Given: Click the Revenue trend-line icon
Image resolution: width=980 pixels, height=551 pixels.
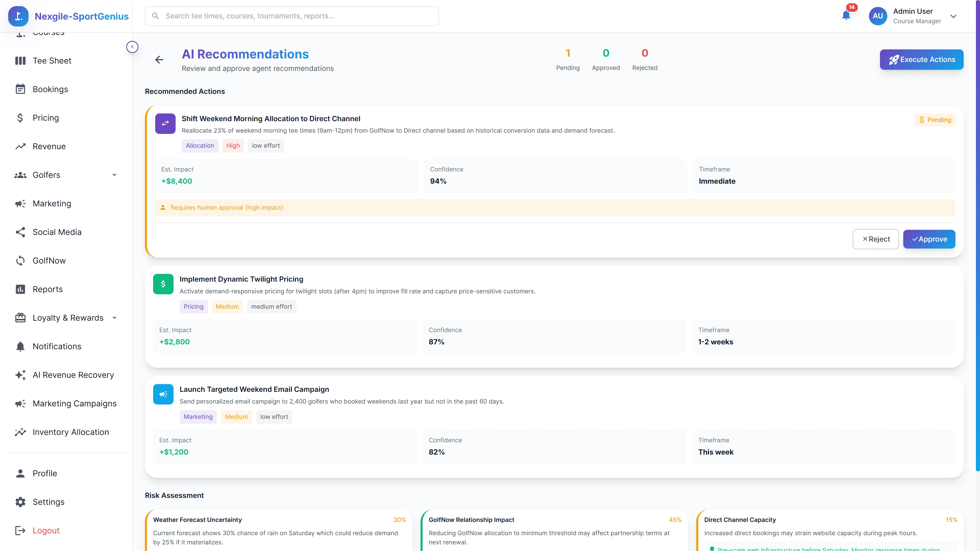Looking at the screenshot, I should [x=20, y=146].
